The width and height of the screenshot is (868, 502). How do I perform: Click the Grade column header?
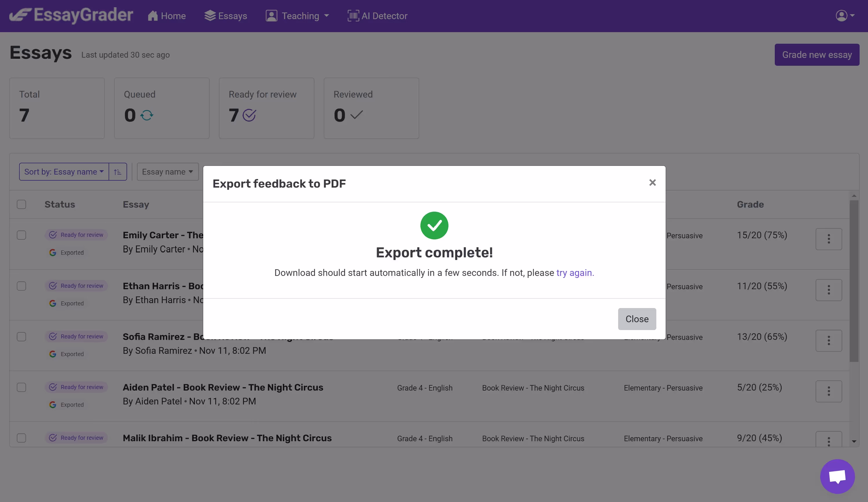[x=750, y=204]
